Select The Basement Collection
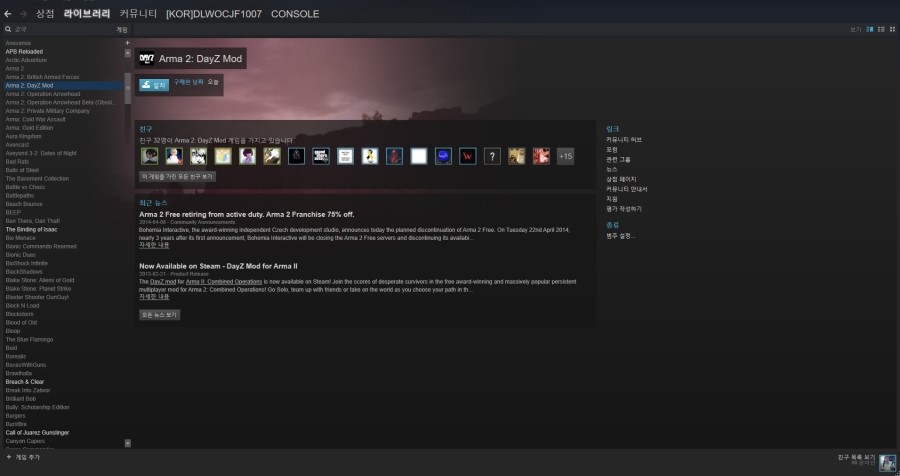 [37, 179]
